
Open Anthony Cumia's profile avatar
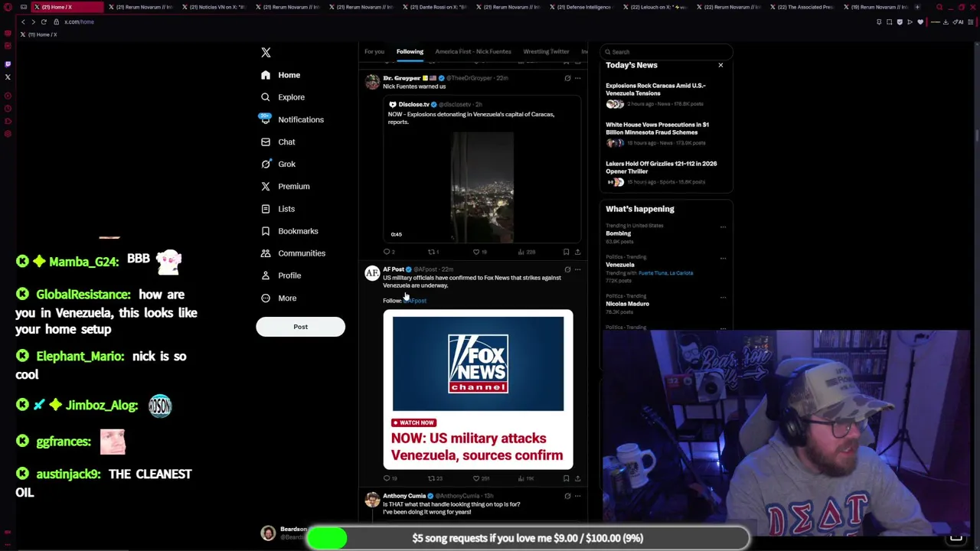click(372, 499)
